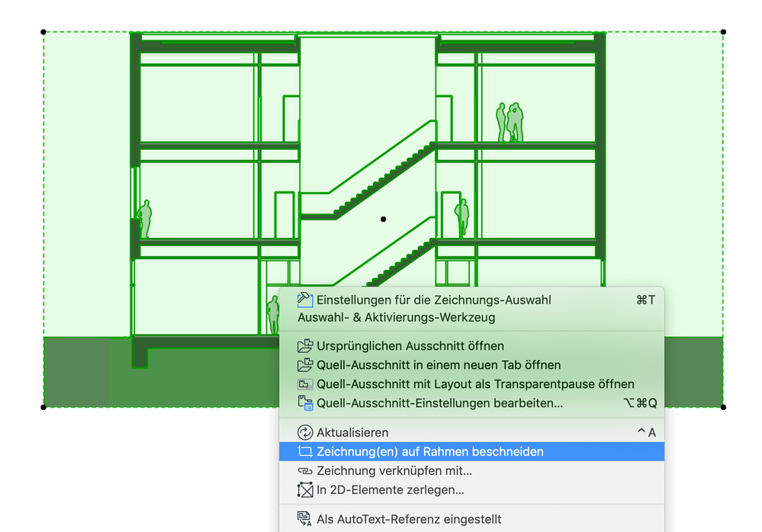Choose Zeichnung verknüpfen mit…
762x532 pixels.
(471, 471)
